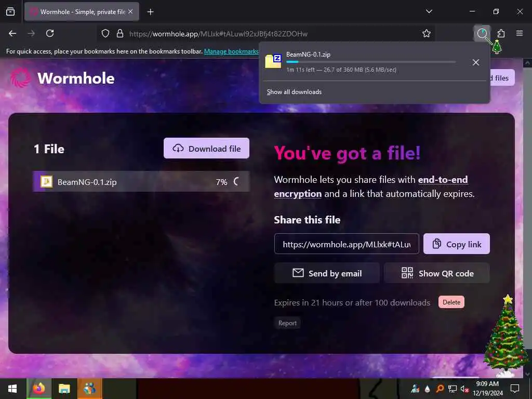Open Manage bookmarks link
Image resolution: width=532 pixels, height=399 pixels.
click(x=231, y=51)
